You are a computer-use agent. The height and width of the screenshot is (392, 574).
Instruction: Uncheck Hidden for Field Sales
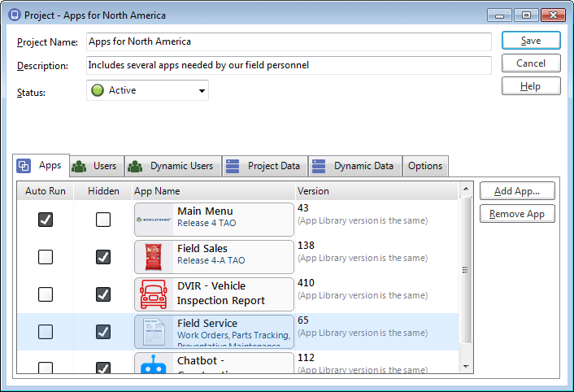tap(103, 257)
